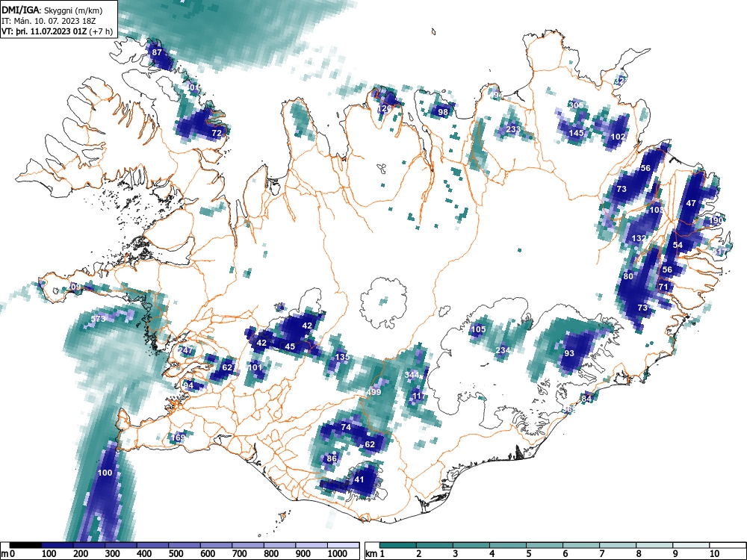Click visibility value 87 in the northwest

tap(157, 52)
